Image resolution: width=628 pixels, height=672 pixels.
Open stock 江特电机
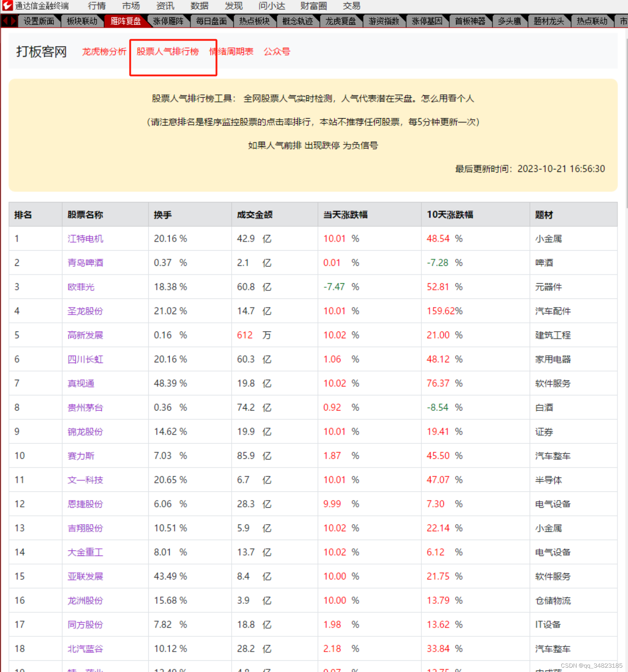[x=85, y=239]
